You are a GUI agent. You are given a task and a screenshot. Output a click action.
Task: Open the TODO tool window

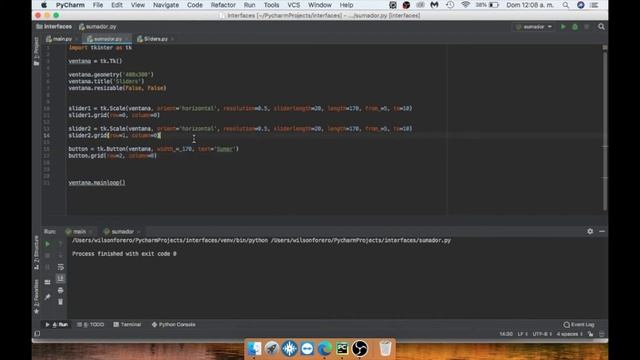(91, 324)
